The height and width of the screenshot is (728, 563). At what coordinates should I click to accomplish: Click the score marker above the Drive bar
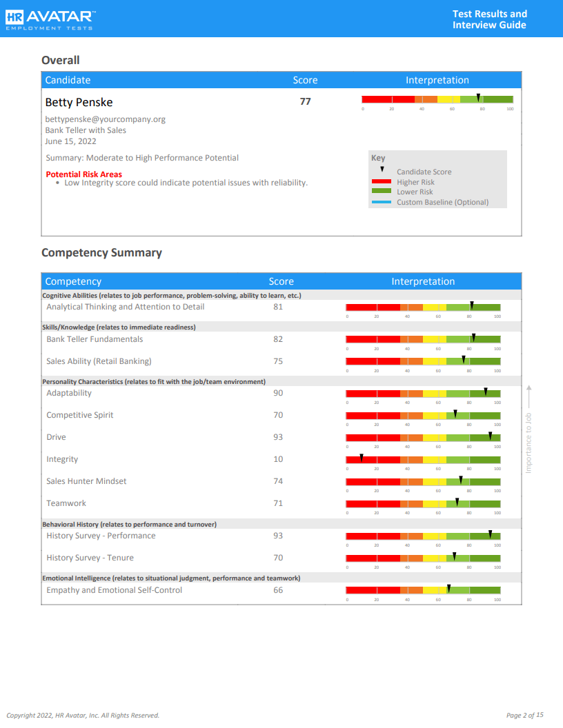[490, 434]
